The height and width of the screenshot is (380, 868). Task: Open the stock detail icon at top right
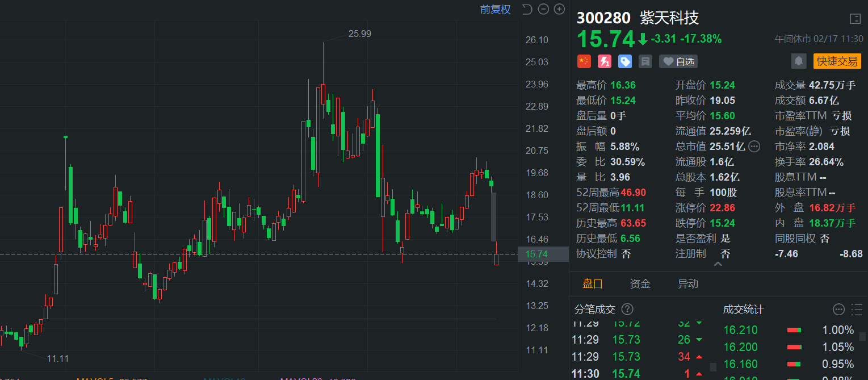pyautogui.click(x=856, y=18)
